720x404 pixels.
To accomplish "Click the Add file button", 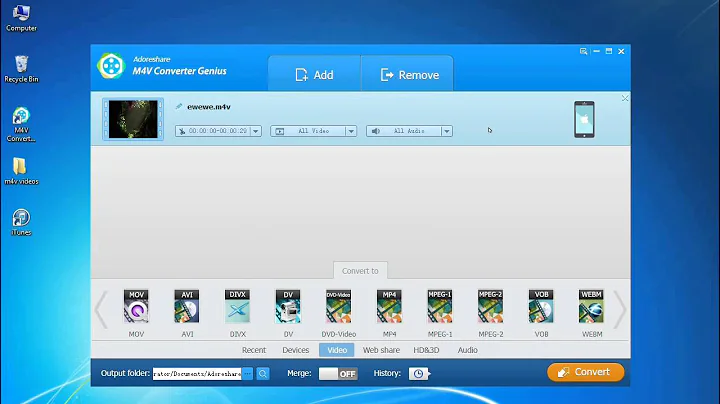I will coord(314,74).
